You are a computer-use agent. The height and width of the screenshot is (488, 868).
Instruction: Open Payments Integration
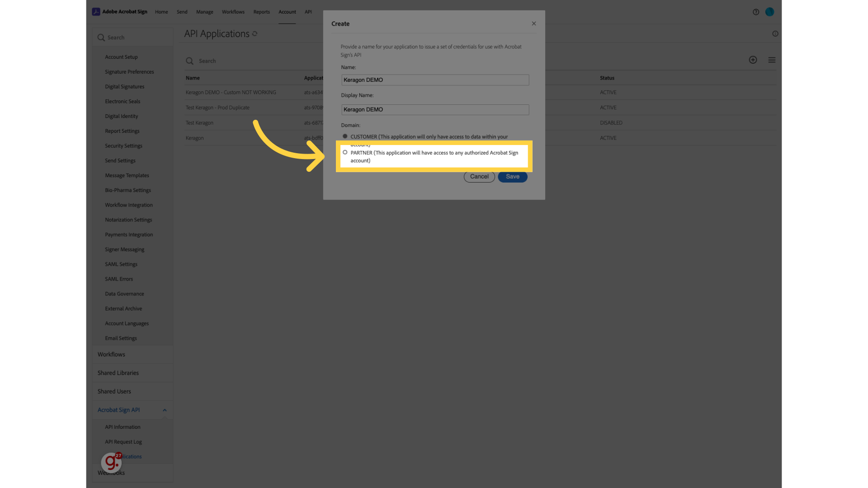tap(129, 235)
